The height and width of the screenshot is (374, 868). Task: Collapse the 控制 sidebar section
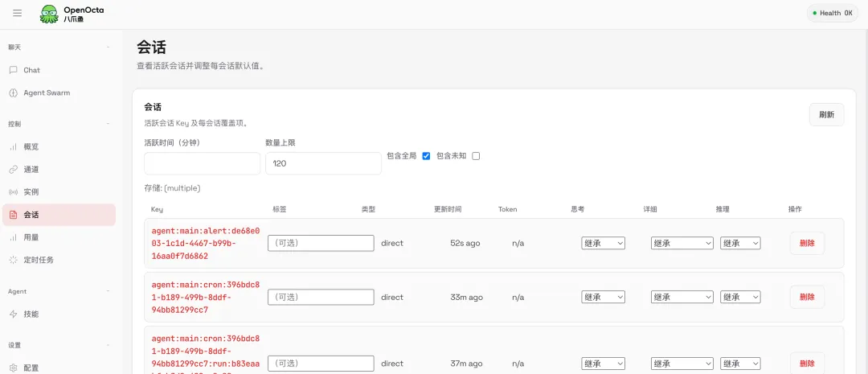pos(108,124)
